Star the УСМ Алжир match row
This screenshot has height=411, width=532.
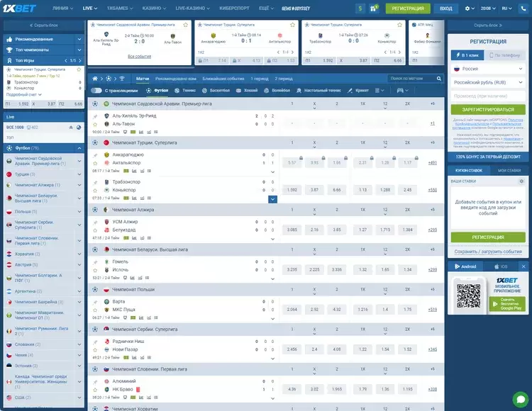(95, 230)
